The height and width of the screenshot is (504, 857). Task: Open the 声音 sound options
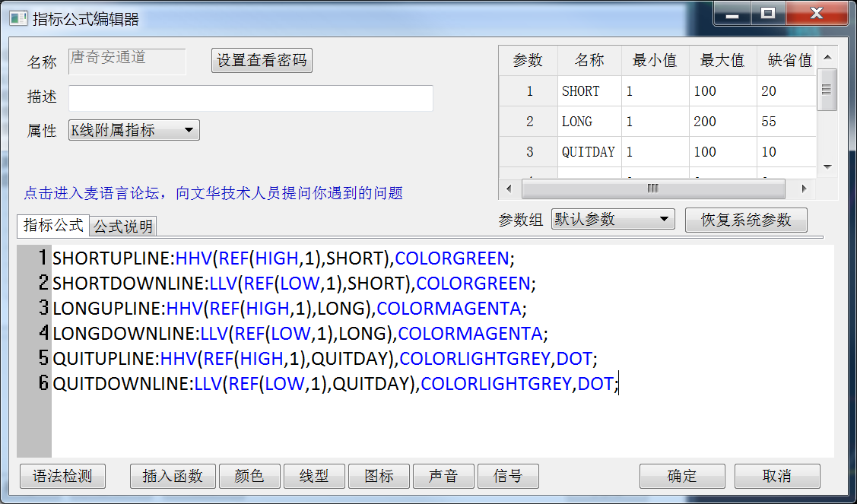click(x=443, y=477)
